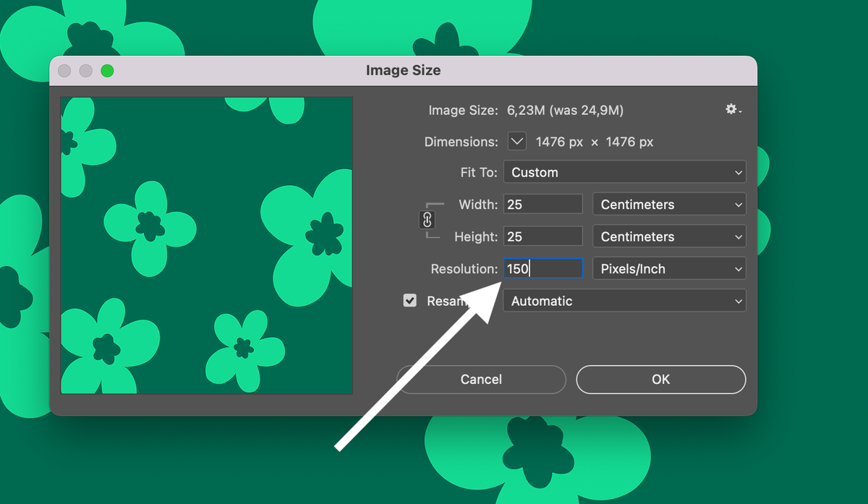Open the Height units Centimeters dropdown

668,236
